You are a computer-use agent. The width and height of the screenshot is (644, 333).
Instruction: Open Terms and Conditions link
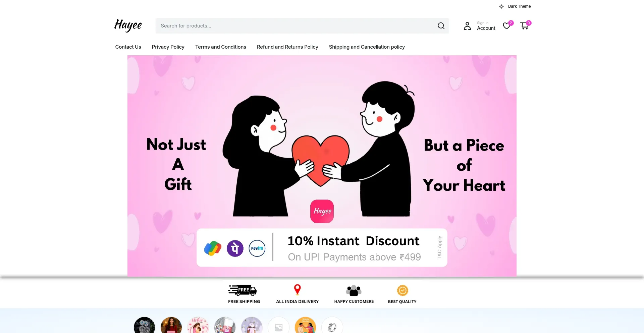pos(221,47)
